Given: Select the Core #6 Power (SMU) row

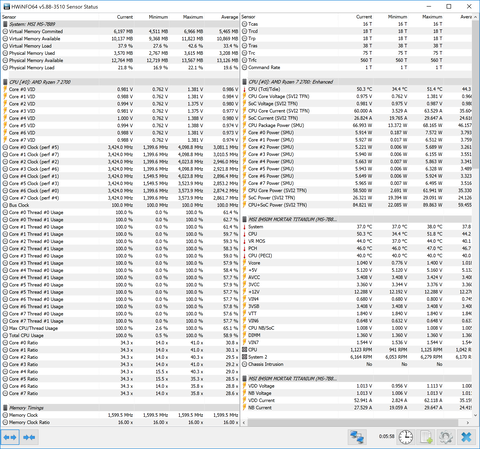Looking at the screenshot, I should pyautogui.click(x=356, y=176).
